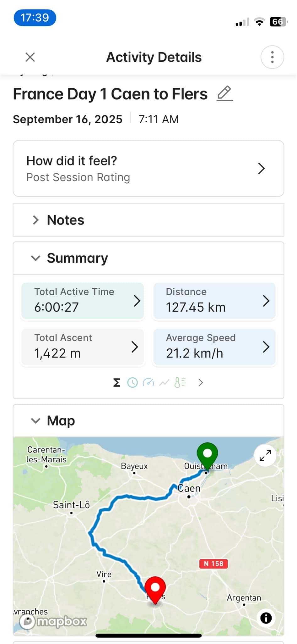Open the Distance 127.45 km card
The height and width of the screenshot is (644, 297).
pos(214,301)
